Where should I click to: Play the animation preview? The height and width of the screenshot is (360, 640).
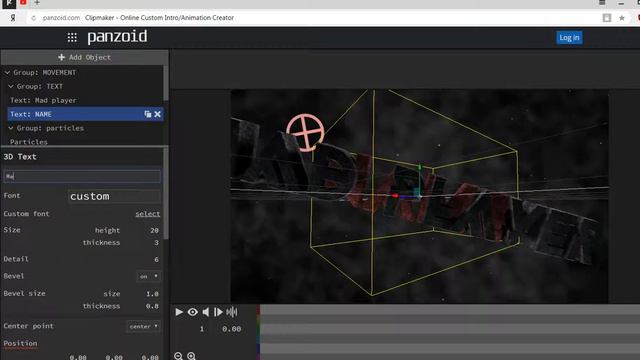point(179,312)
